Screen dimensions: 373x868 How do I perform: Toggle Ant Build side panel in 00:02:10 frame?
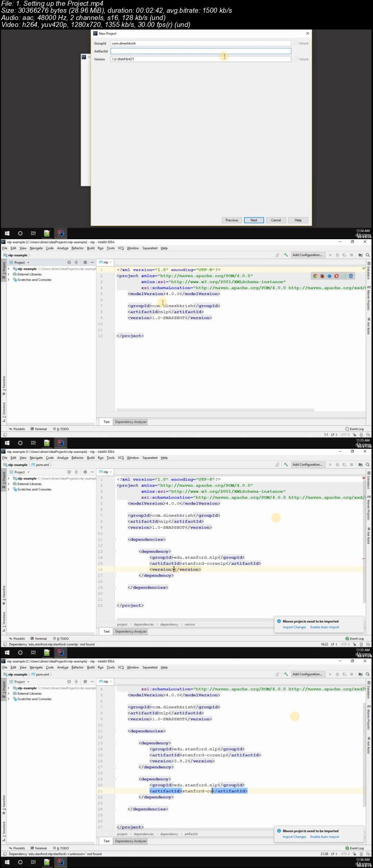[x=369, y=745]
